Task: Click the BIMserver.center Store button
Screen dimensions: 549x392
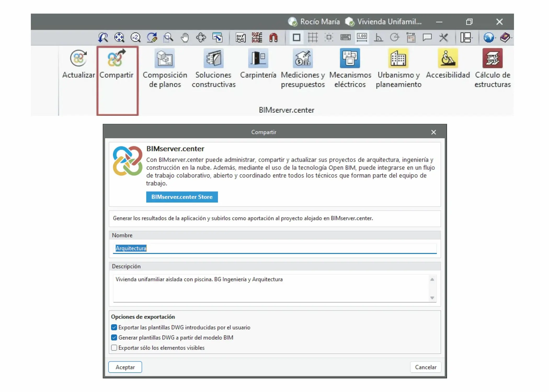Action: pyautogui.click(x=182, y=197)
